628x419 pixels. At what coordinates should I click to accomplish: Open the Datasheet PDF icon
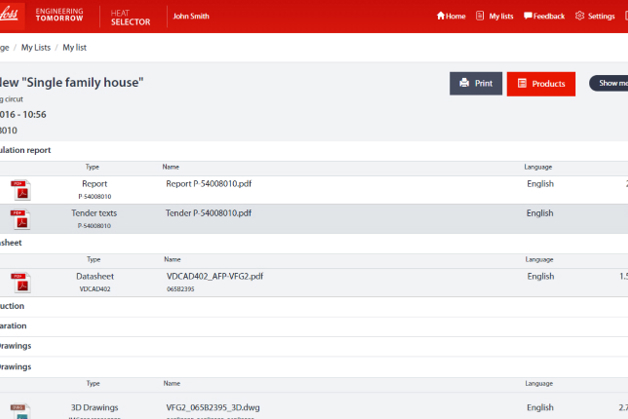point(20,281)
